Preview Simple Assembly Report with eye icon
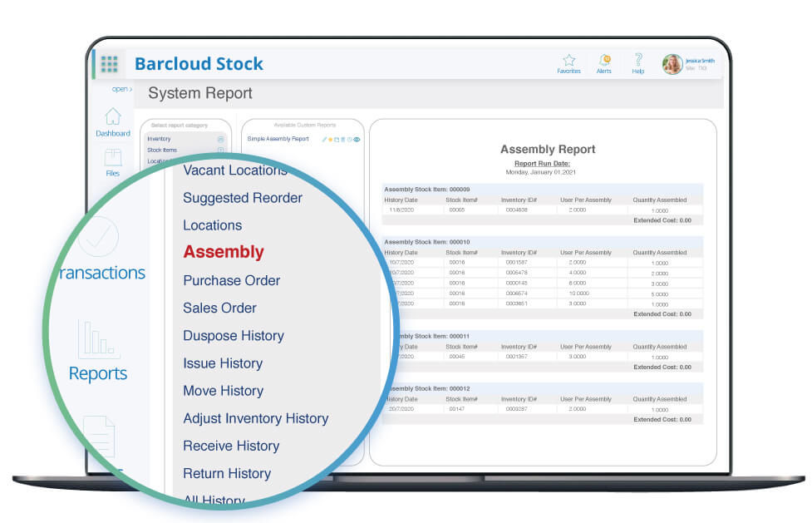The image size is (812, 523). (357, 140)
